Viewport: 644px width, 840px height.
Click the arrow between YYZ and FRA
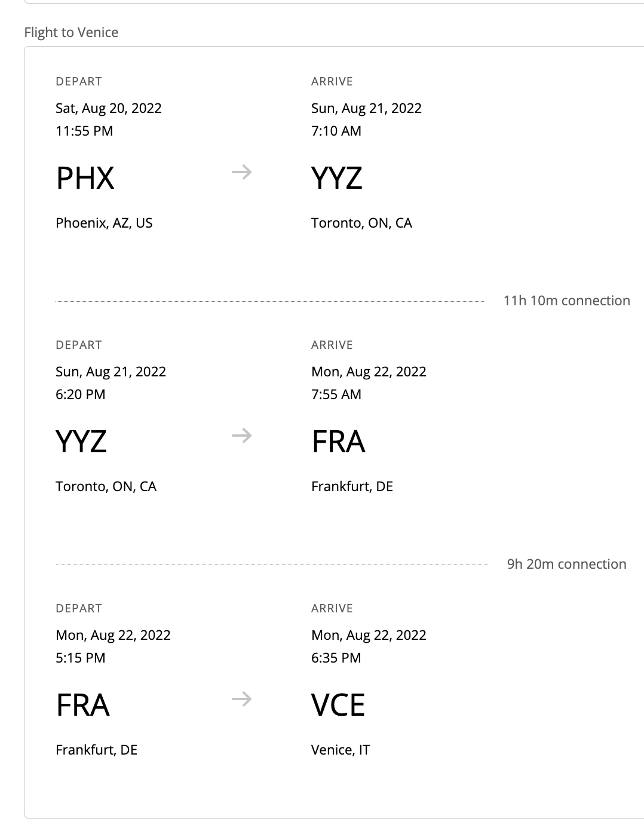click(241, 436)
